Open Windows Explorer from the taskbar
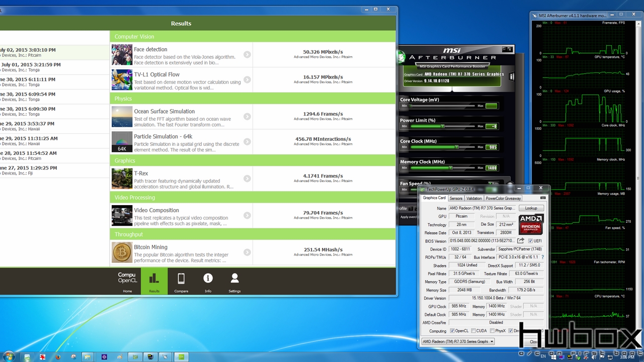 [89, 356]
